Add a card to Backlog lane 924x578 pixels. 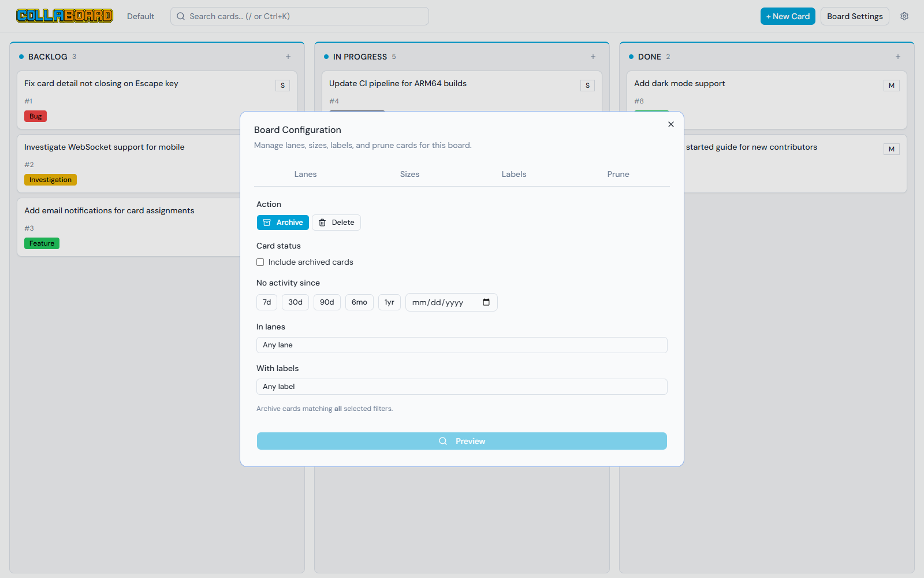click(x=288, y=57)
